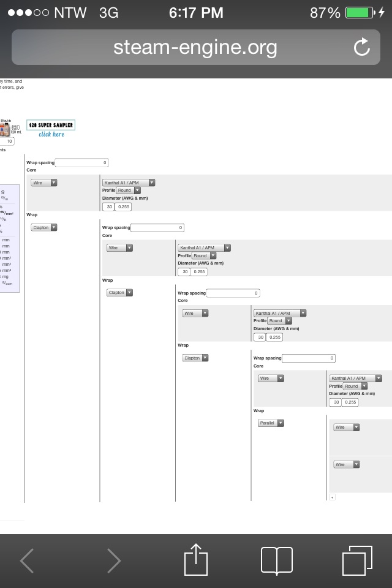392x588 pixels.
Task: Click the small plus button below Parallel wires
Action: [333, 497]
